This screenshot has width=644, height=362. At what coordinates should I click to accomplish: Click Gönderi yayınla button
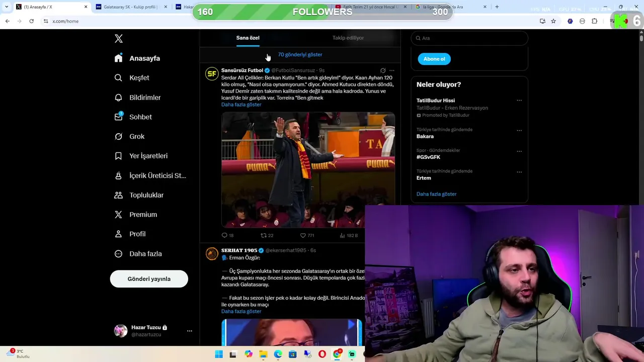click(x=149, y=279)
